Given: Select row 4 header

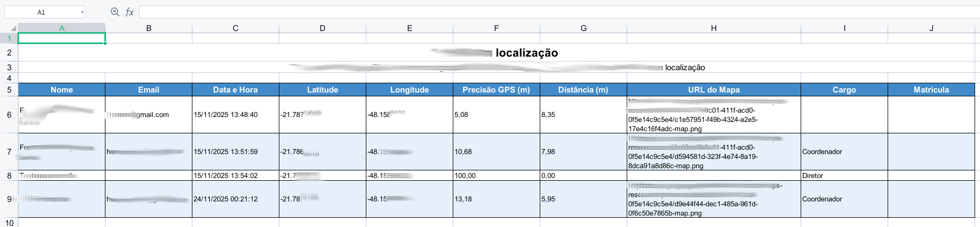Looking at the screenshot, I should point(9,78).
